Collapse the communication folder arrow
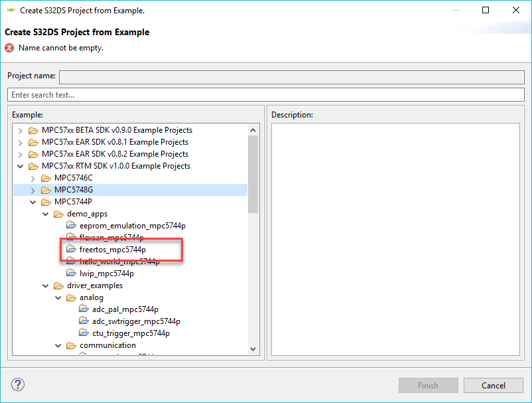 coord(58,346)
